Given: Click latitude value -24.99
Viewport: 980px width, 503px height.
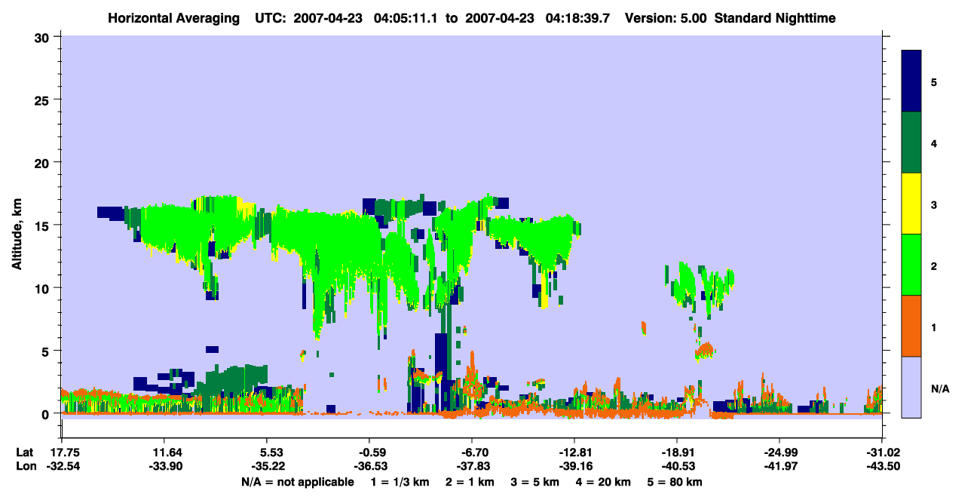Looking at the screenshot, I should point(779,452).
